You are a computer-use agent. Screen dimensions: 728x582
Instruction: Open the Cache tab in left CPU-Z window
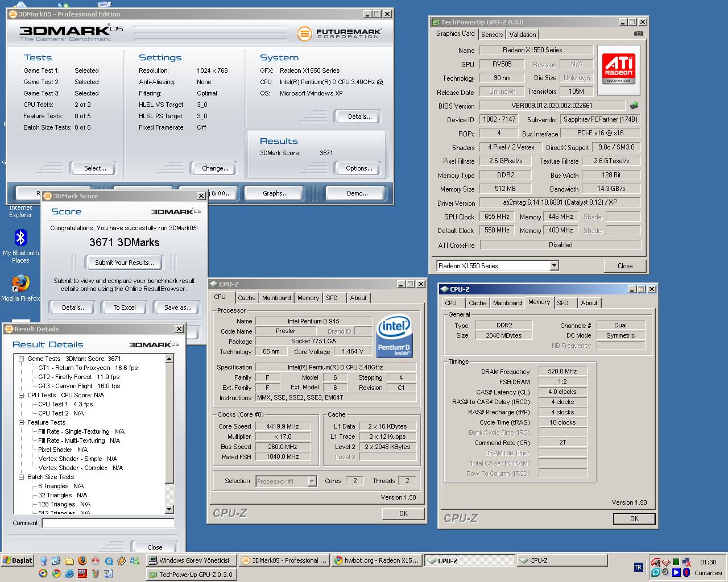pos(246,298)
